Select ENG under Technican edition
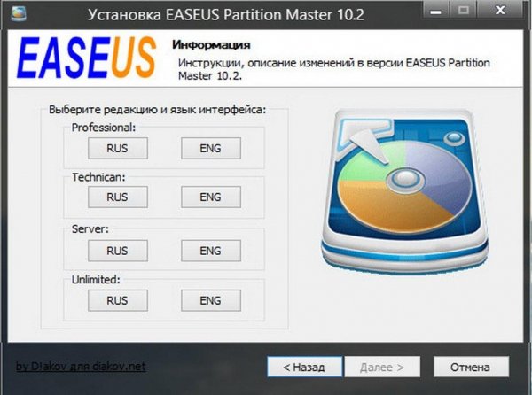This screenshot has height=395, width=532. [x=211, y=197]
